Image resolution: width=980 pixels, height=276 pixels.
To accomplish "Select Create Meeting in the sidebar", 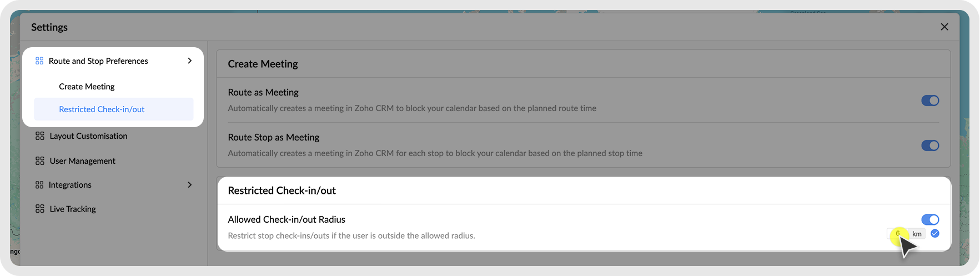I will click(x=87, y=87).
